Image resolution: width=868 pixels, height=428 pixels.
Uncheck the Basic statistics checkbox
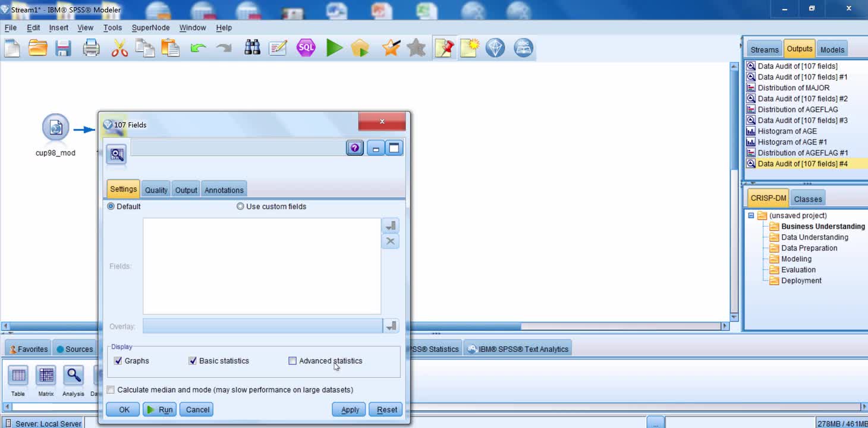pyautogui.click(x=192, y=361)
